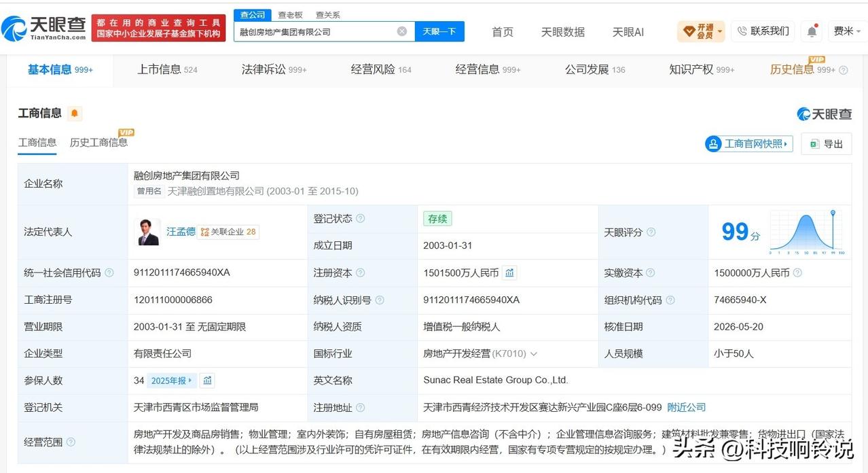The width and height of the screenshot is (868, 473).
Task: Switch to the 查老板 search mode tab
Action: pyautogui.click(x=290, y=14)
